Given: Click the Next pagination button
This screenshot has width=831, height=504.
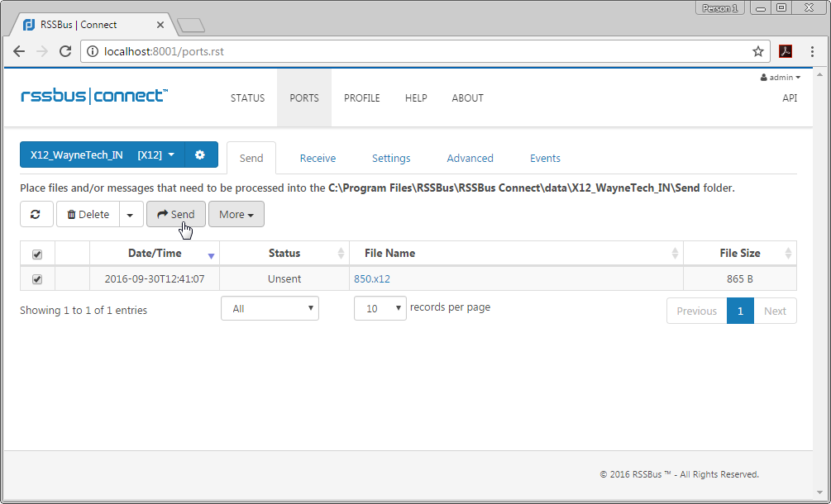Looking at the screenshot, I should click(x=775, y=311).
